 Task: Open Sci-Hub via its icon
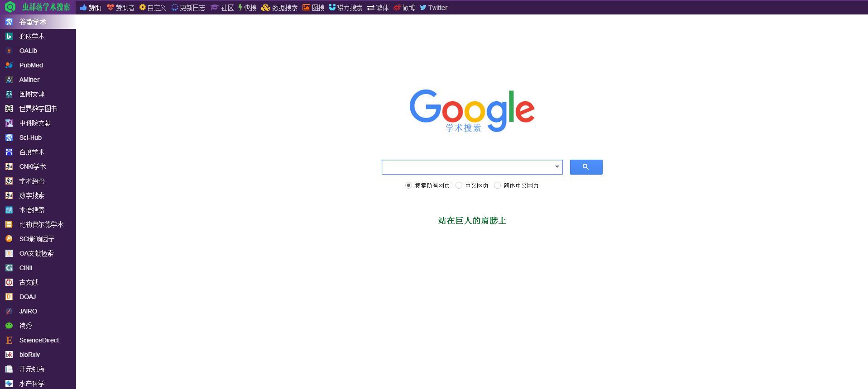click(9, 138)
